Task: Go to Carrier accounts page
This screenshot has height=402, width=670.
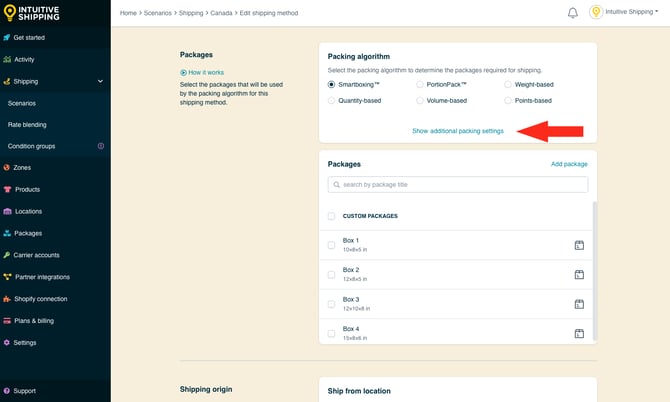Action: click(36, 255)
